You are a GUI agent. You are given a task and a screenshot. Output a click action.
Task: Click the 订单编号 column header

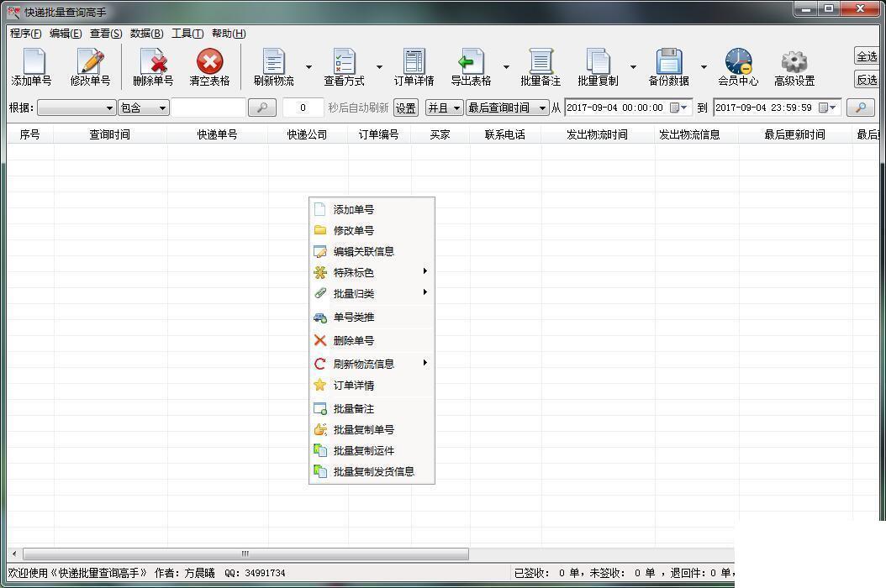379,134
